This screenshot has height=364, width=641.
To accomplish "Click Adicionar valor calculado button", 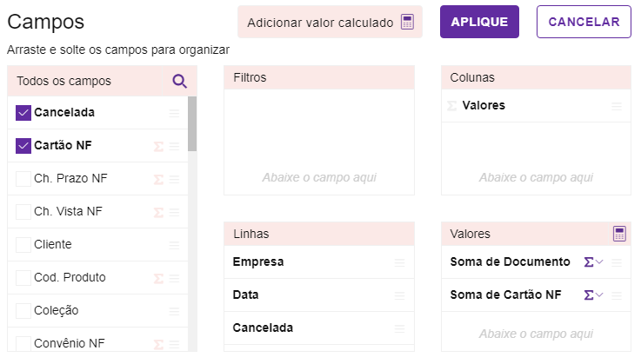I will pos(330,23).
